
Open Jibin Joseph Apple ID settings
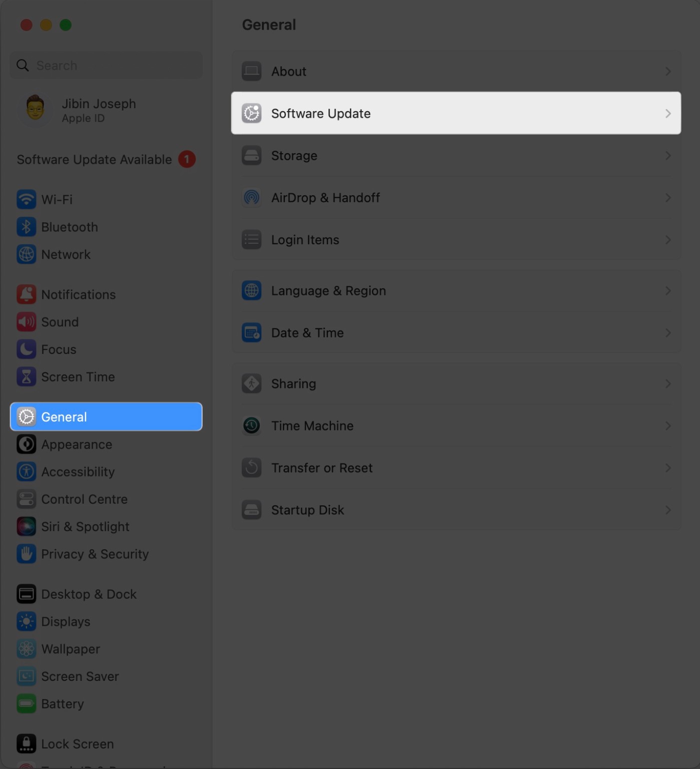(x=106, y=110)
